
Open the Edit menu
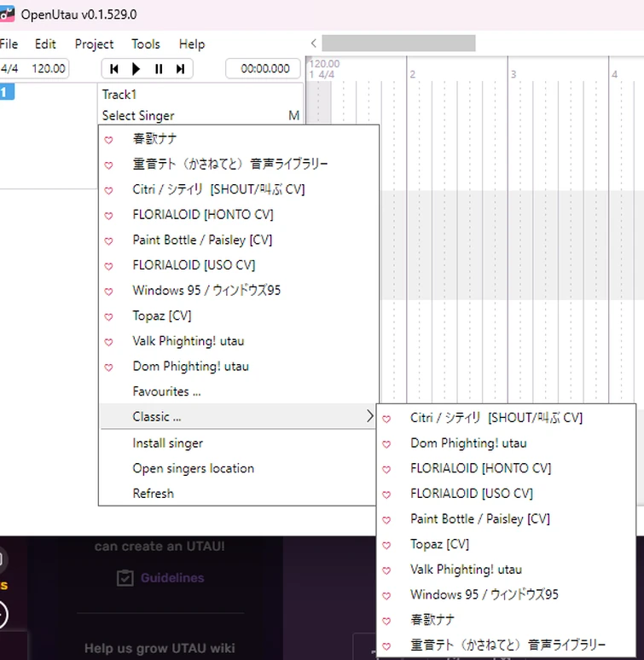45,43
